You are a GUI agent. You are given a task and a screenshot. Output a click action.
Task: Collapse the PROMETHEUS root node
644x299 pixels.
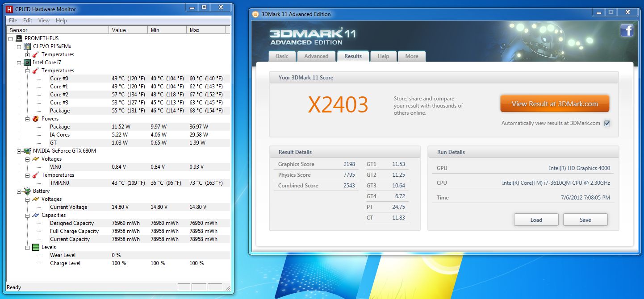pyautogui.click(x=11, y=38)
